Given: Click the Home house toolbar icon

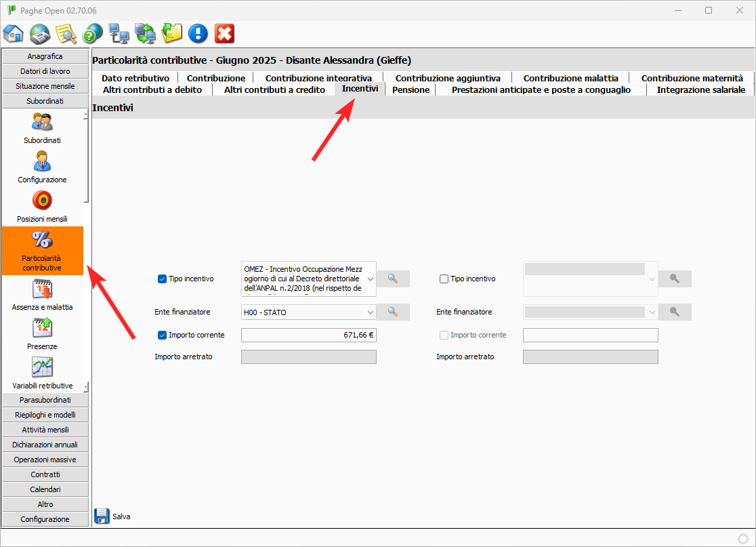Looking at the screenshot, I should [14, 33].
